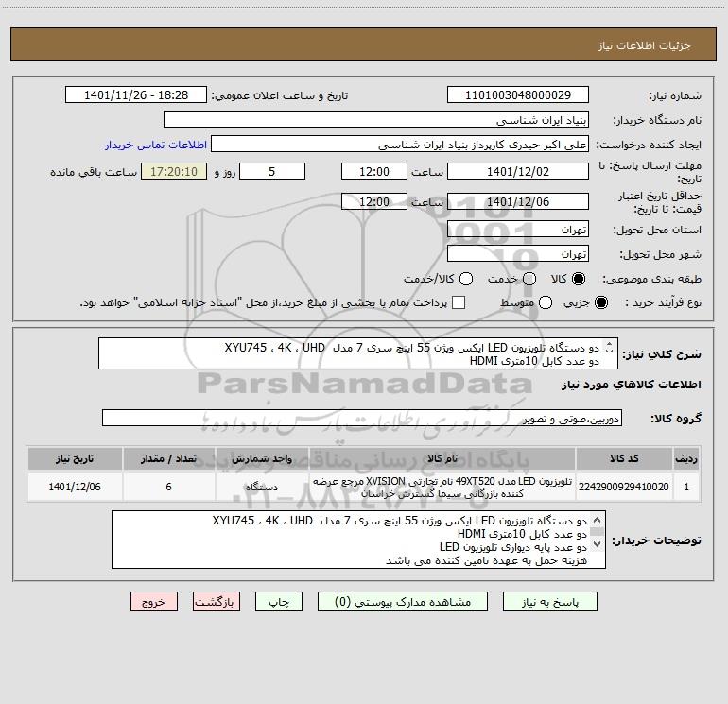Click the تاریخ نیاز column header

tap(75, 458)
